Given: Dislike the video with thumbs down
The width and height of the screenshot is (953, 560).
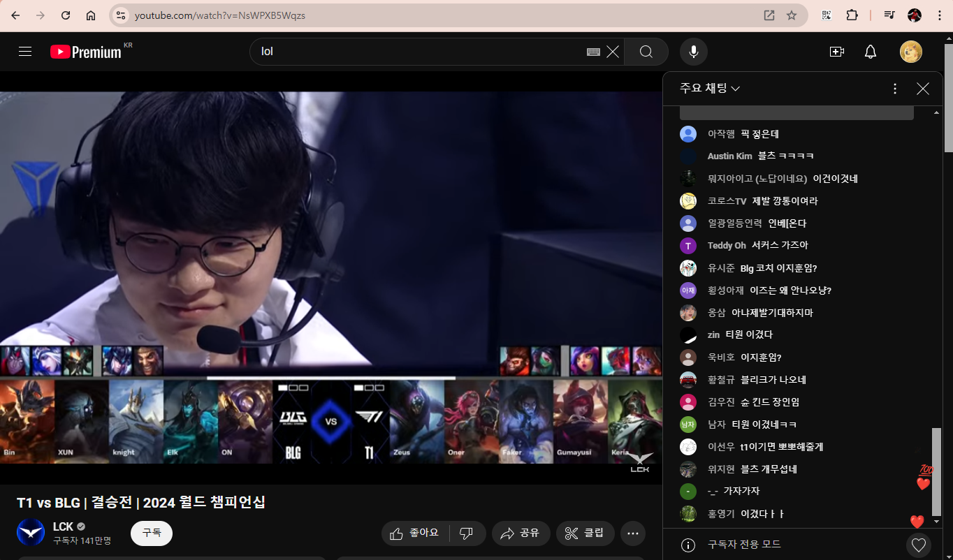Looking at the screenshot, I should click(x=467, y=533).
